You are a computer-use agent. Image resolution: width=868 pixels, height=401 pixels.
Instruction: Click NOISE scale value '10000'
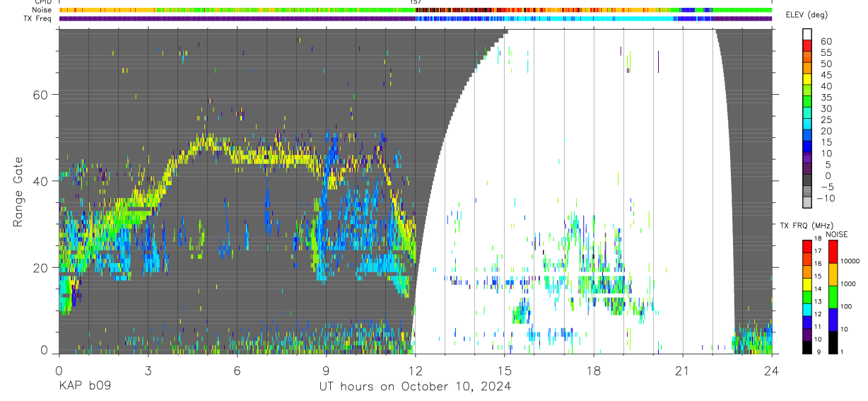pyautogui.click(x=850, y=261)
